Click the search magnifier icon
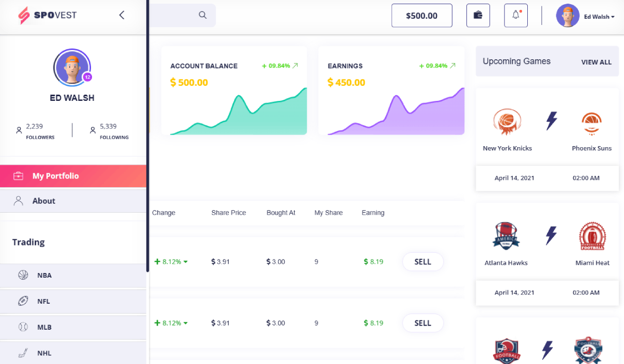 tap(203, 15)
